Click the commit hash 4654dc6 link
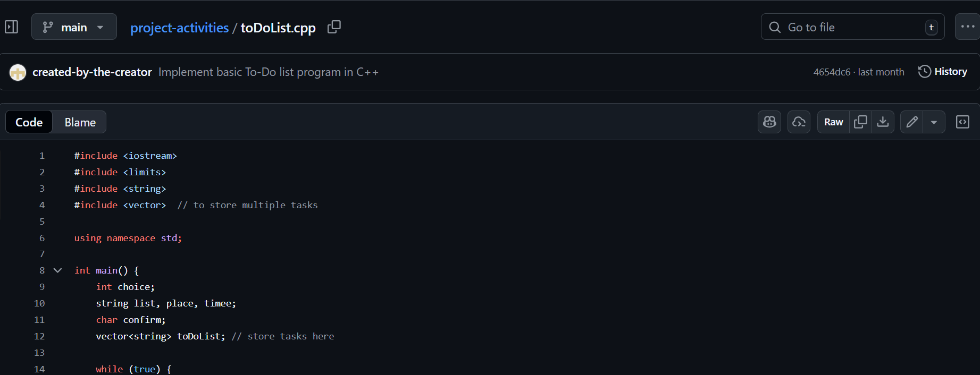The width and height of the screenshot is (980, 375). [832, 71]
